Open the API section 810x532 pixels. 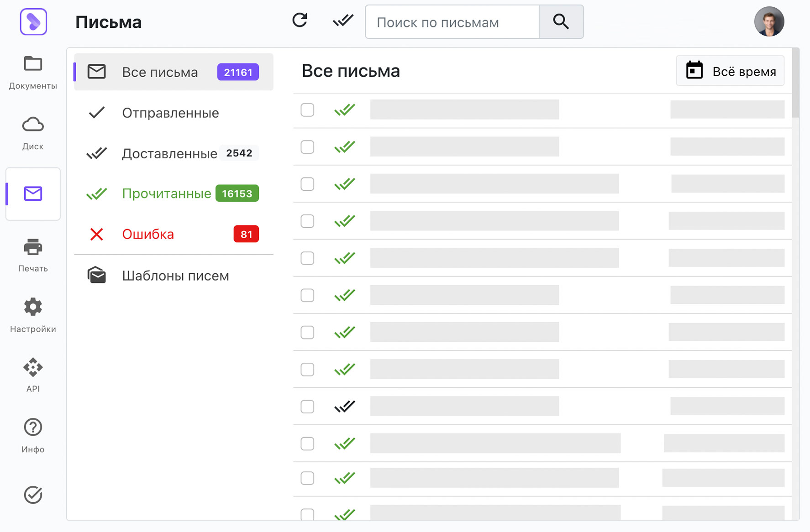coord(33,376)
